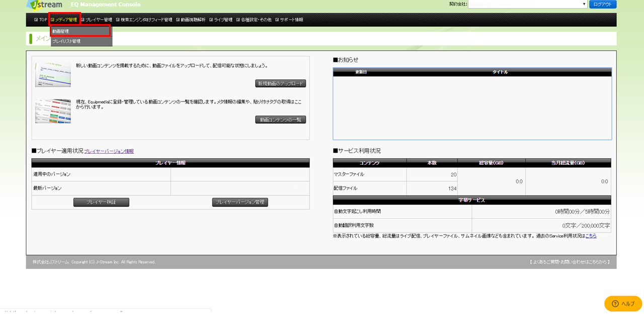
Task: Open the TOP menu item
Action: [x=40, y=20]
